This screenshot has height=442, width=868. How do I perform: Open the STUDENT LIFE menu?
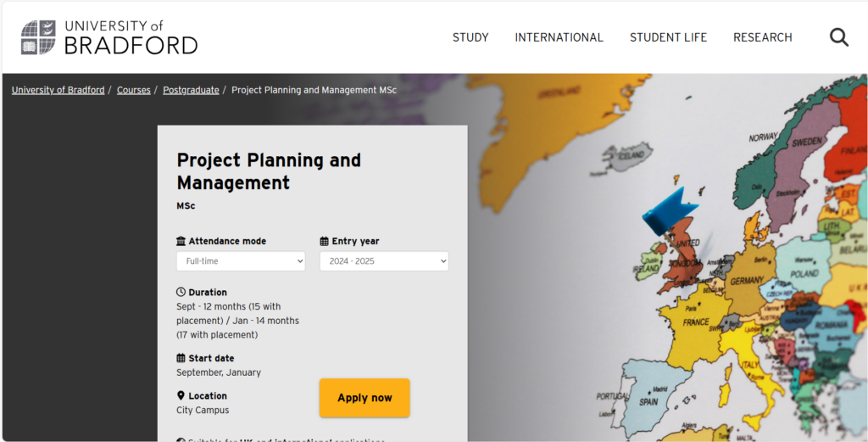(668, 37)
